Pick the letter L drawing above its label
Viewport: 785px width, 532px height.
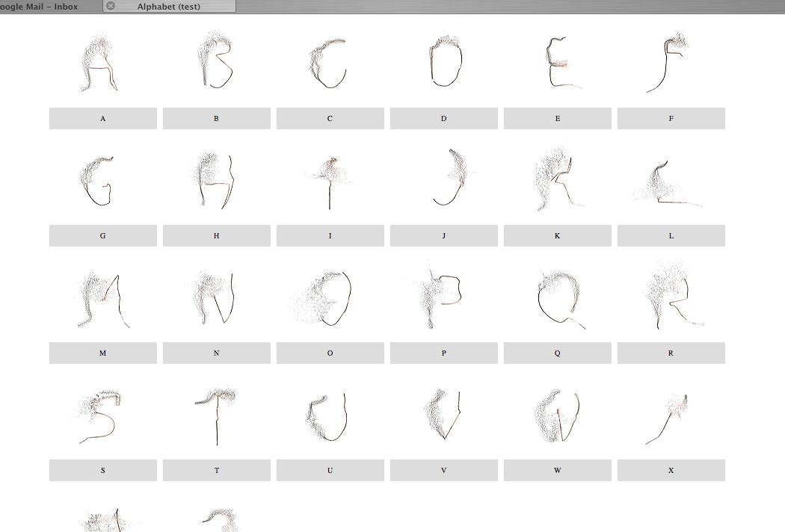pyautogui.click(x=667, y=183)
